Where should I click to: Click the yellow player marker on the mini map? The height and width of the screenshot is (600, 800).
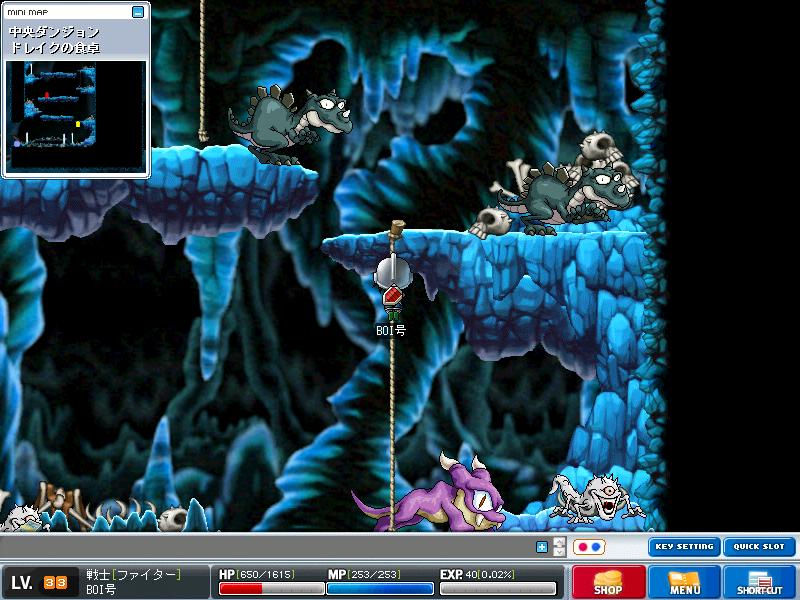pyautogui.click(x=78, y=124)
